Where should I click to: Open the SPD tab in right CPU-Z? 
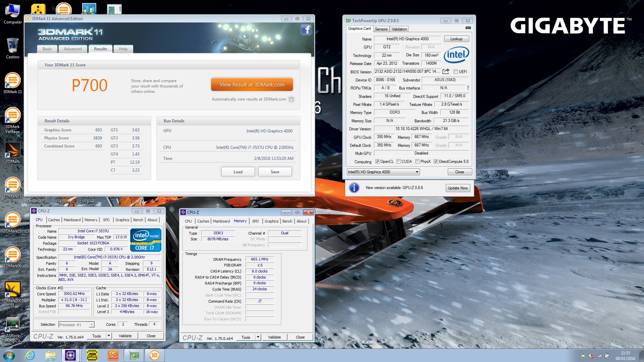click(x=255, y=221)
